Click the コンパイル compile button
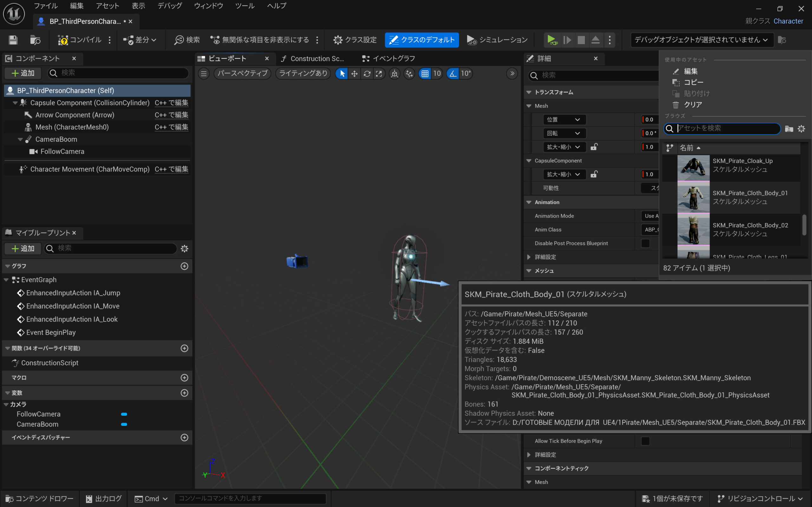 (x=80, y=40)
